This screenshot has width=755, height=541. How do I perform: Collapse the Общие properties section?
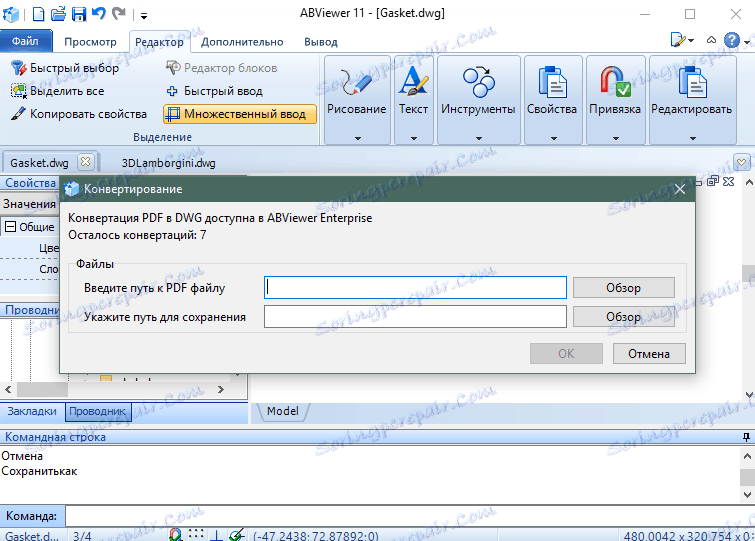point(11,227)
